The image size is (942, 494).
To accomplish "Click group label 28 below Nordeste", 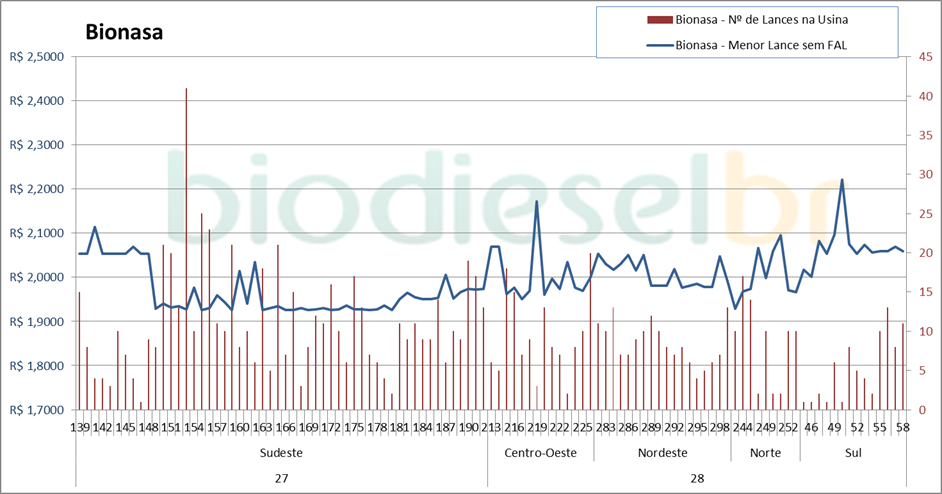I will coord(697,478).
